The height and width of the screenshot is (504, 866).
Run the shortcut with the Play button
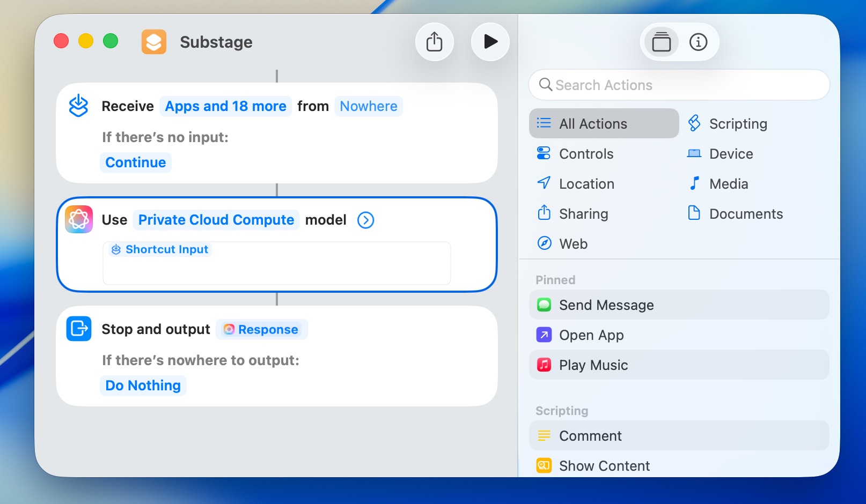pyautogui.click(x=490, y=41)
